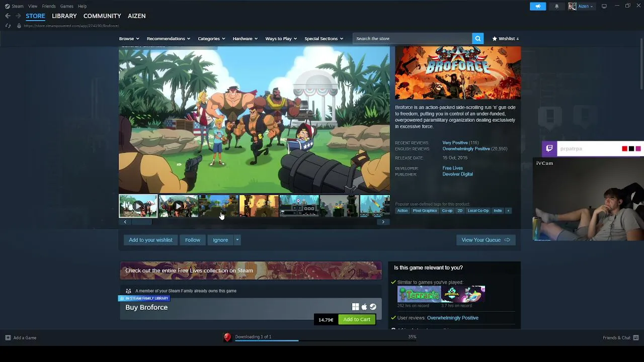Screen dimensions: 644x362
Task: Select the second video thumbnail
Action: coord(179,206)
